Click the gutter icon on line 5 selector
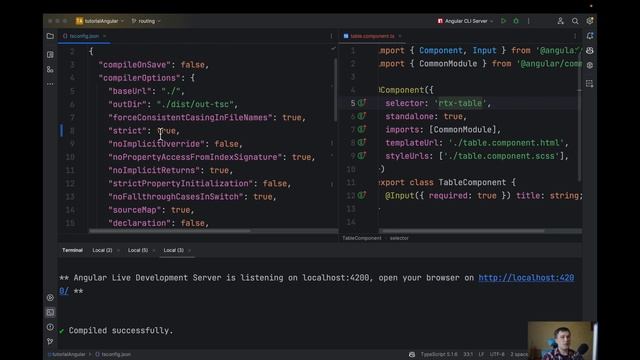 pos(362,103)
